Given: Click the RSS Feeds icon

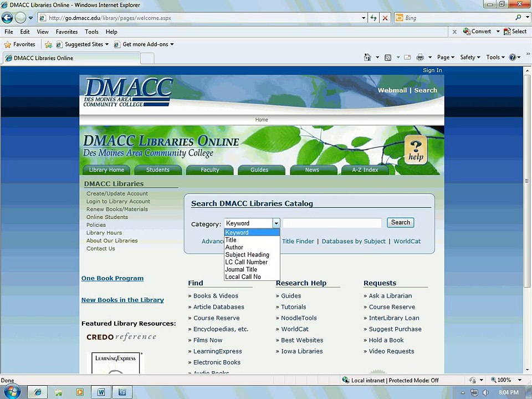Looking at the screenshot, I should pos(388,58).
